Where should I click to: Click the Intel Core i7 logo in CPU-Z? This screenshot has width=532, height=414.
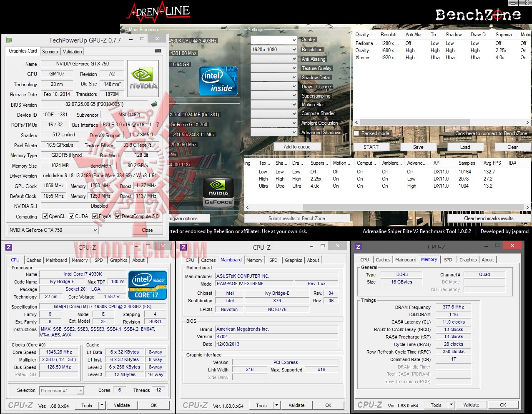pos(148,285)
